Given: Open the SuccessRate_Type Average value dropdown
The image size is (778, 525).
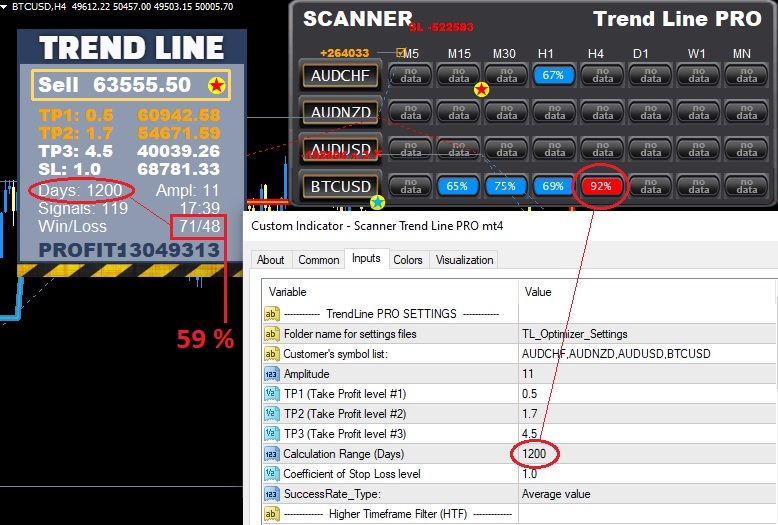Looking at the screenshot, I should (647, 494).
